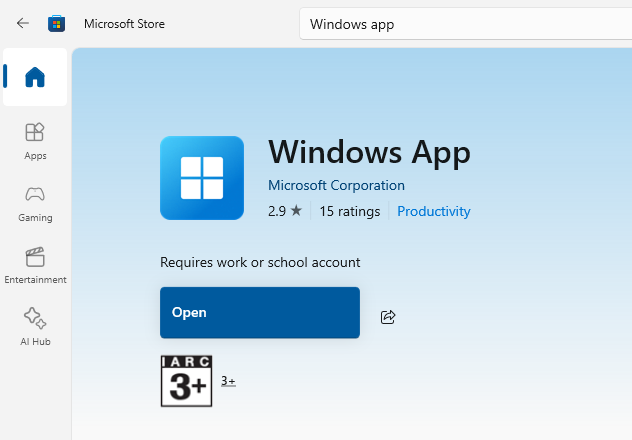632x440 pixels.
Task: Click the underlined 3+ age rating link
Action: 228,381
